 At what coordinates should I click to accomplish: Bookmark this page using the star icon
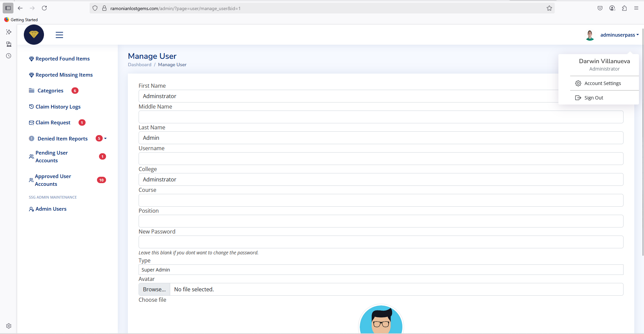(549, 8)
